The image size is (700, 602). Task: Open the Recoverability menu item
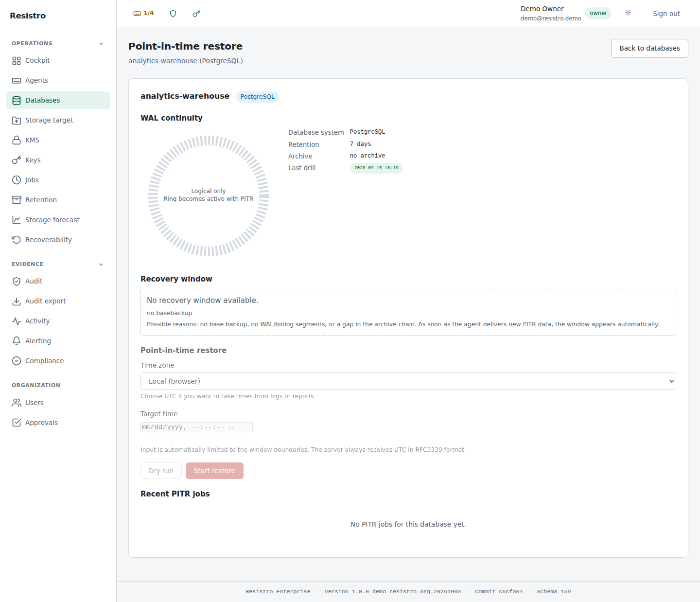pos(58,240)
